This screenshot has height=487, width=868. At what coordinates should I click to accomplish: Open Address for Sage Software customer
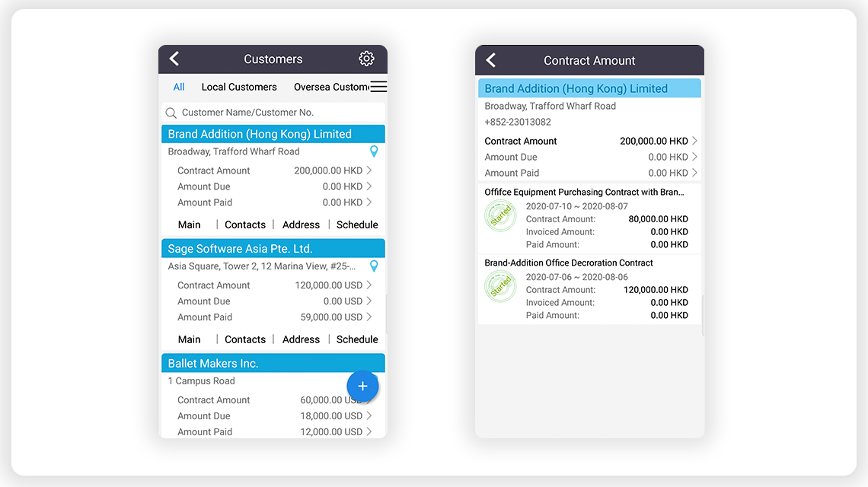pos(302,339)
